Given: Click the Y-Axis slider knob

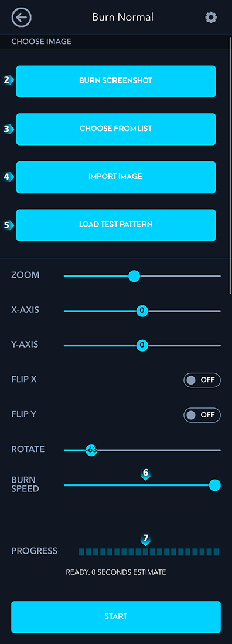Looking at the screenshot, I should coord(142,345).
